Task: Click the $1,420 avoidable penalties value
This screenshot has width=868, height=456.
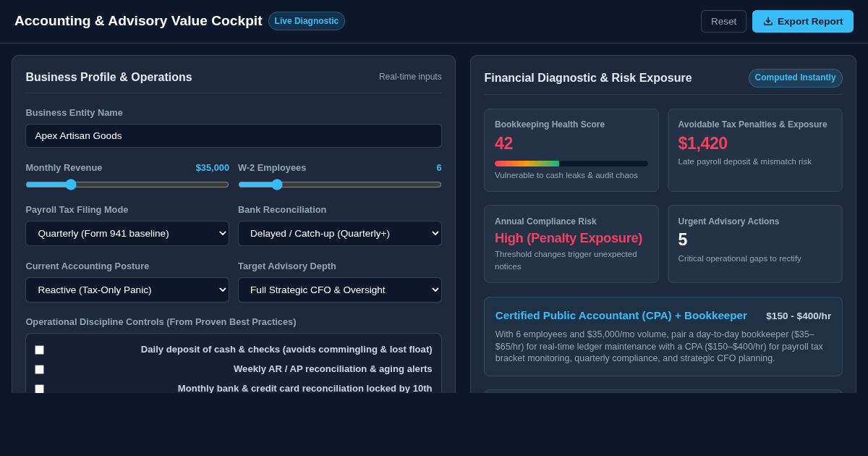Action: coord(702,143)
